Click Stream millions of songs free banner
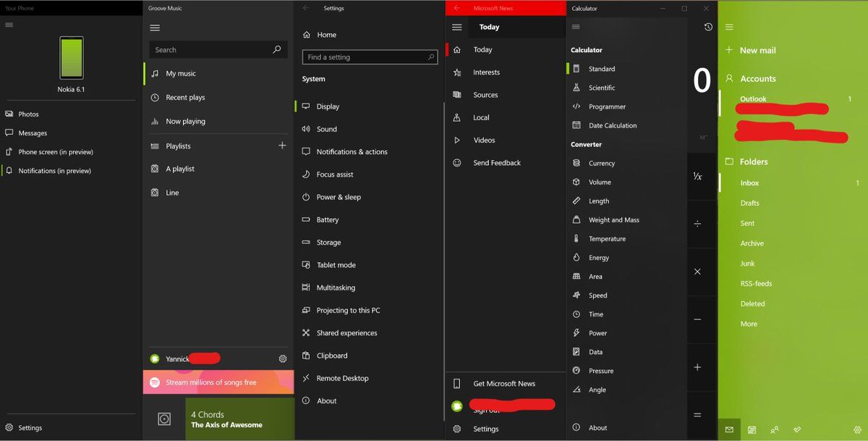The width and height of the screenshot is (868, 441). point(218,382)
